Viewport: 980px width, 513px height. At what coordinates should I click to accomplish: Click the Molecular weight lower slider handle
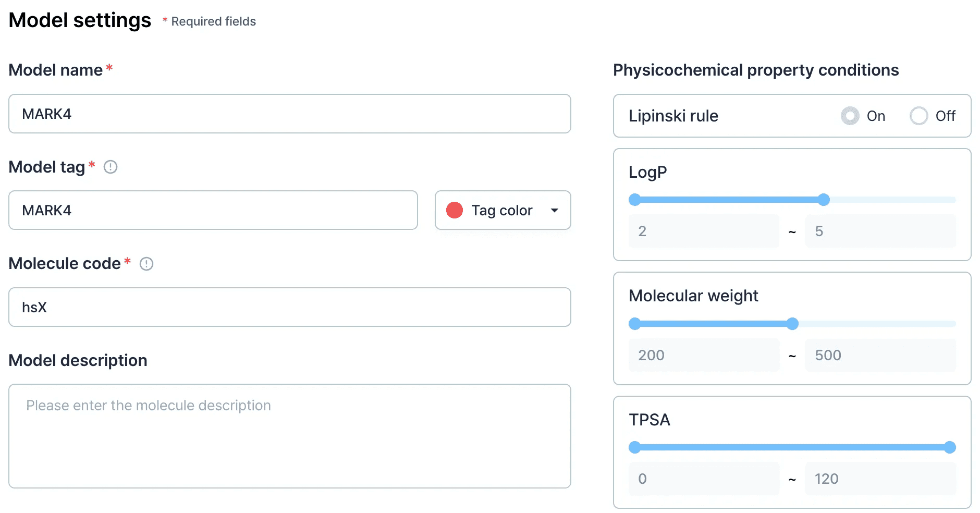(x=635, y=324)
